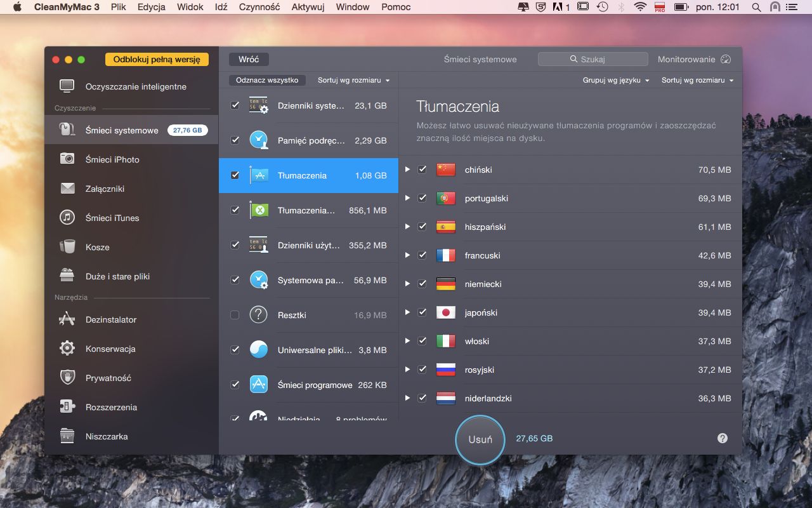Open the Pomoc menu
The height and width of the screenshot is (508, 812).
(x=396, y=7)
